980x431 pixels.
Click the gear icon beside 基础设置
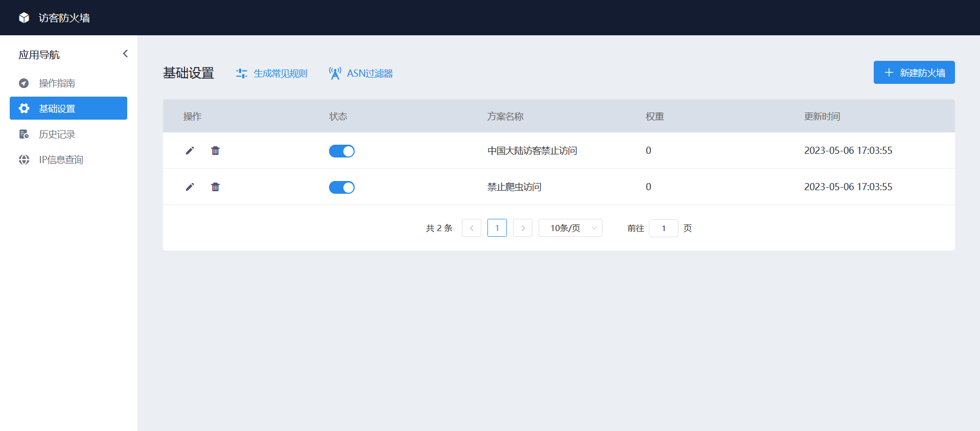click(24, 108)
